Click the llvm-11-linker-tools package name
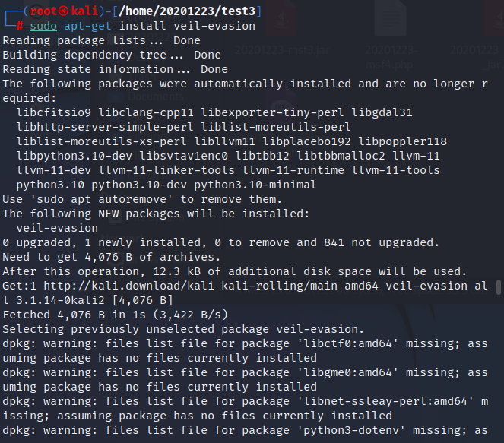This screenshot has width=504, height=443. point(166,170)
